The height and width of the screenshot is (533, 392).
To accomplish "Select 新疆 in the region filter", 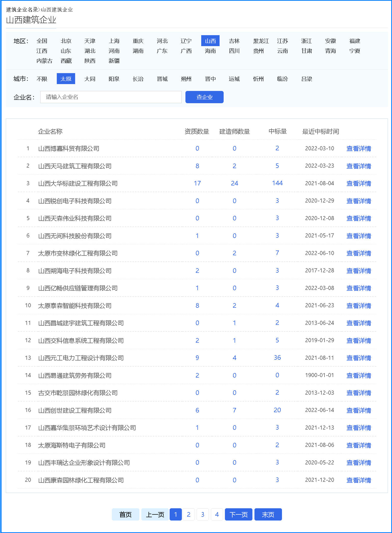I will (x=114, y=61).
